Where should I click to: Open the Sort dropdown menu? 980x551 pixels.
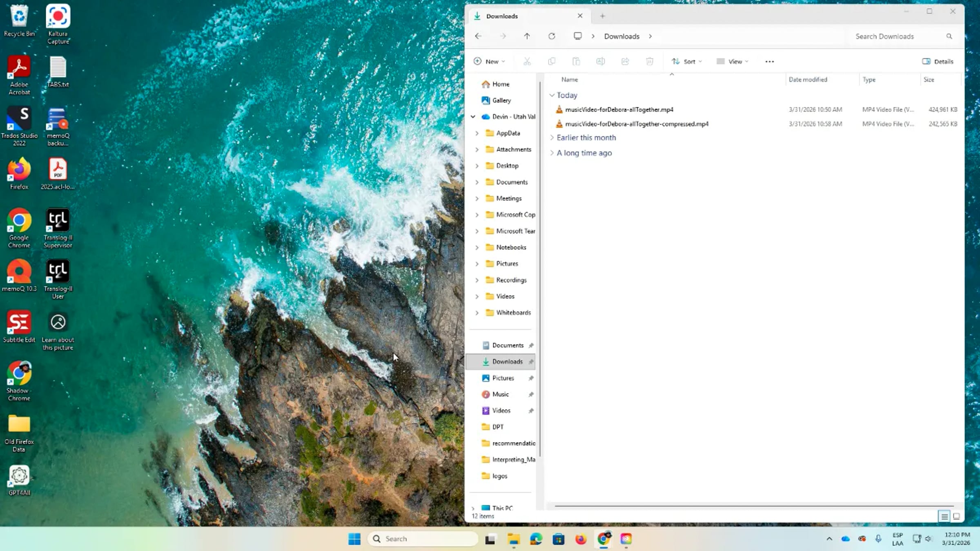pos(687,62)
